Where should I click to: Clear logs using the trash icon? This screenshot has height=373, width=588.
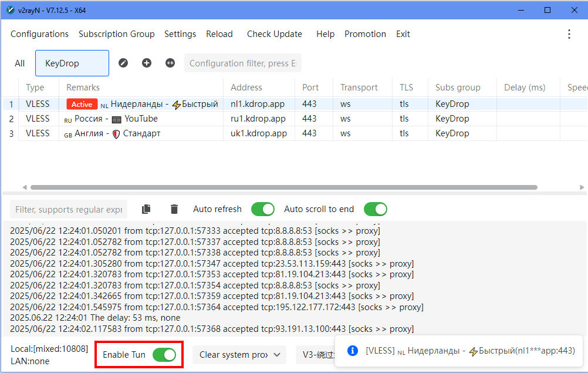(x=174, y=209)
